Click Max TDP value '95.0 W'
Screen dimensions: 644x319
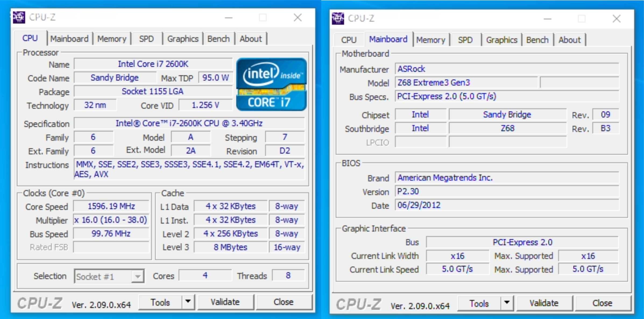215,78
